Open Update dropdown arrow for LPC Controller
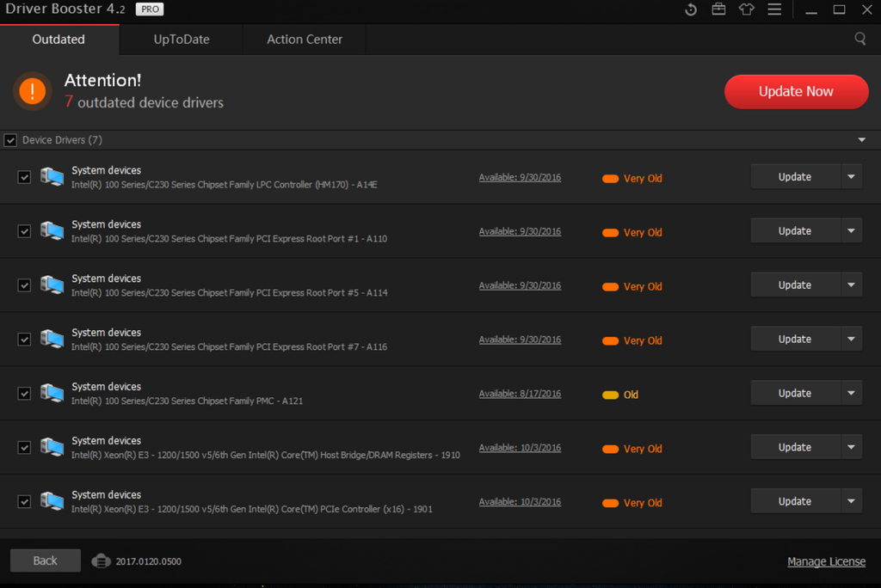The width and height of the screenshot is (881, 588). click(851, 177)
